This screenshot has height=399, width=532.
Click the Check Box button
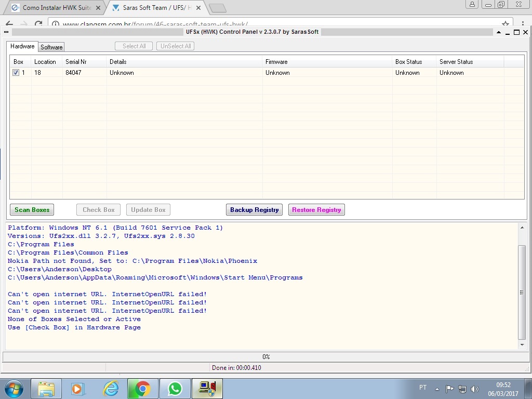(x=99, y=210)
